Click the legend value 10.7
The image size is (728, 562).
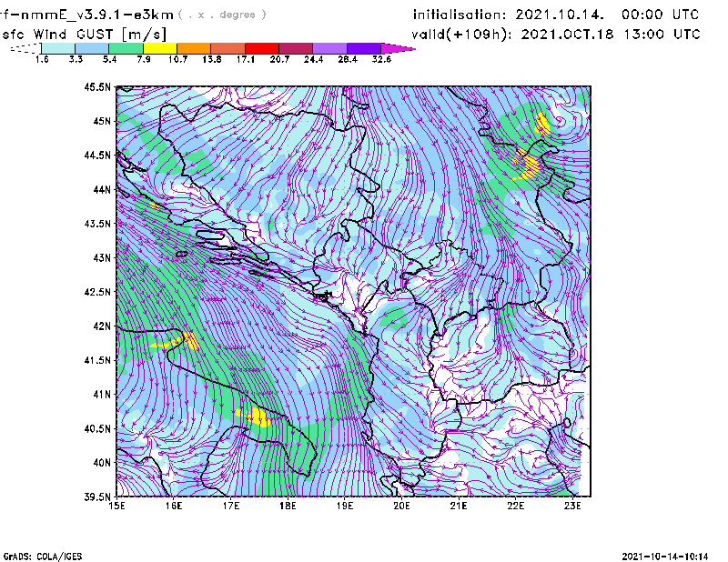point(177,59)
